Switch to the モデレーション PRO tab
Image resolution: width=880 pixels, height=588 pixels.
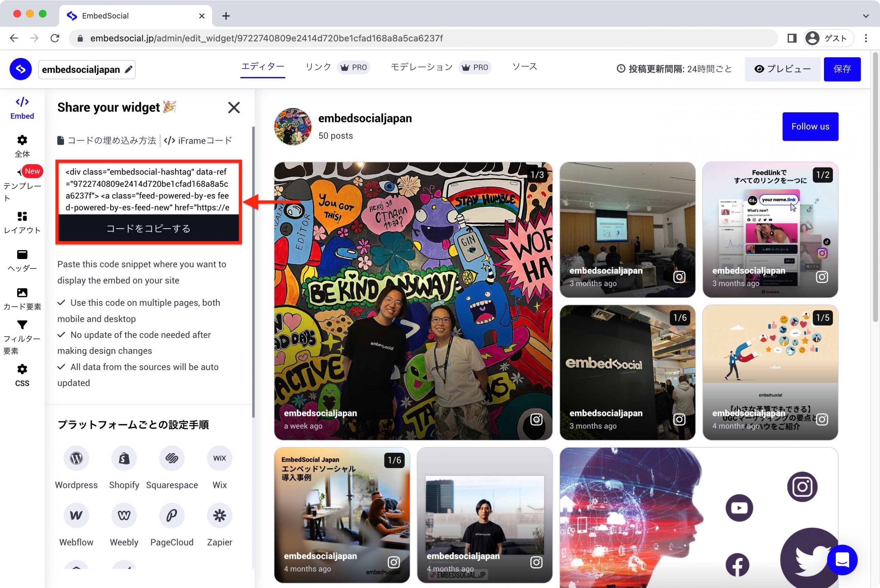pyautogui.click(x=441, y=68)
